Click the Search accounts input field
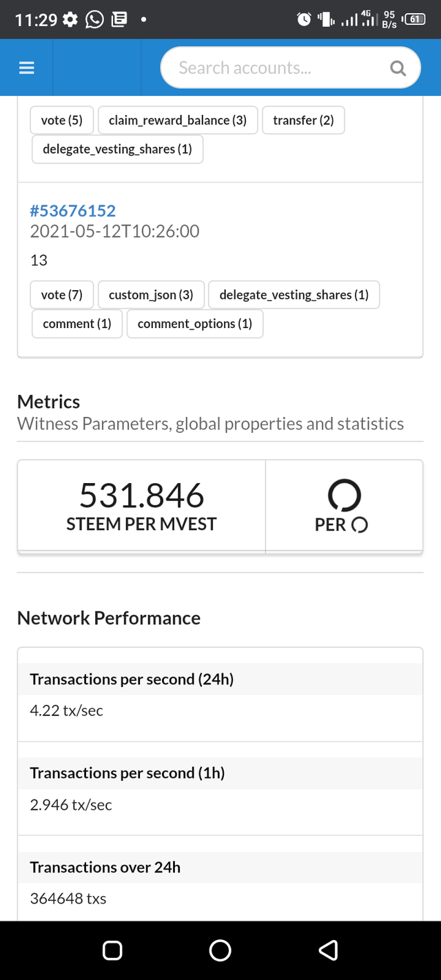The width and height of the screenshot is (441, 980). tap(290, 68)
